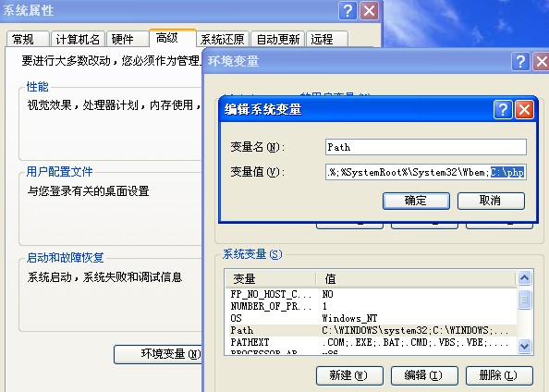The width and height of the screenshot is (549, 392).
Task: Click 取消 in edit variable dialog
Action: click(491, 201)
